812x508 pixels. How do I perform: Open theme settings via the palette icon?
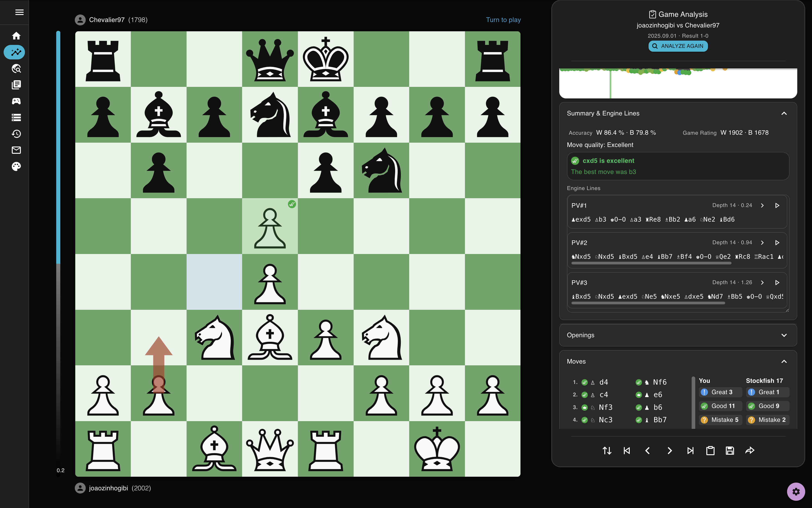17,166
